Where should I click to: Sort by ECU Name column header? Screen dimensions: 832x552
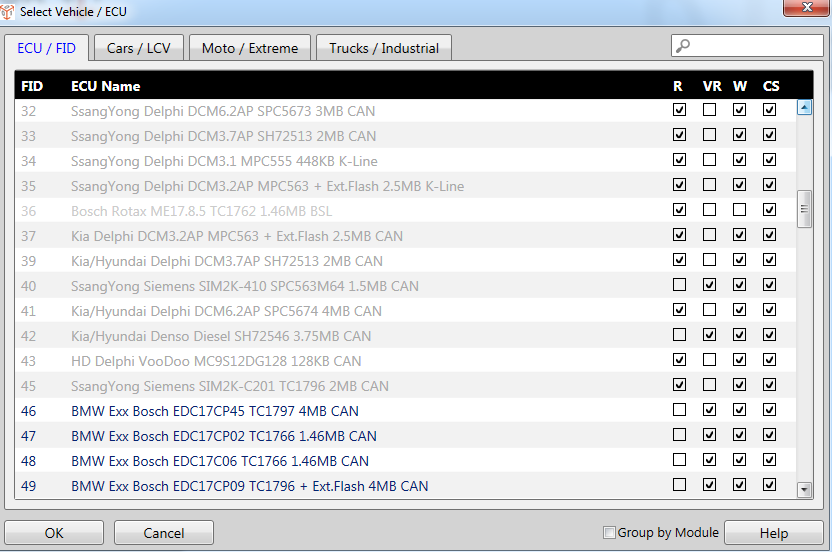pyautogui.click(x=106, y=87)
